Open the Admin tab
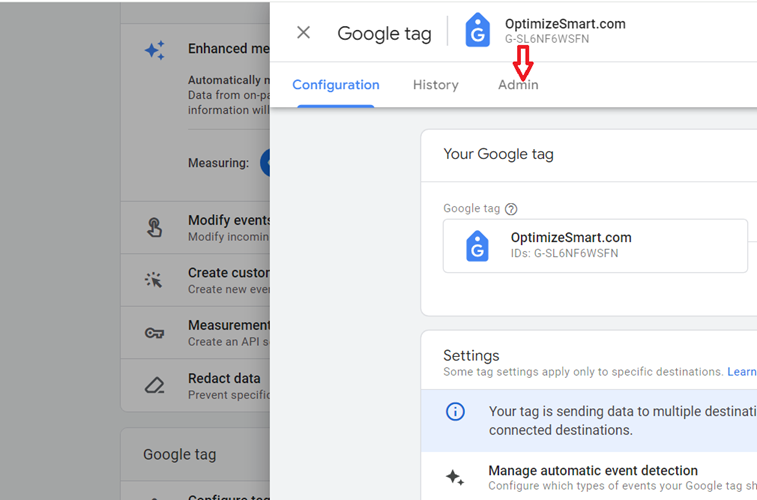 (x=518, y=85)
